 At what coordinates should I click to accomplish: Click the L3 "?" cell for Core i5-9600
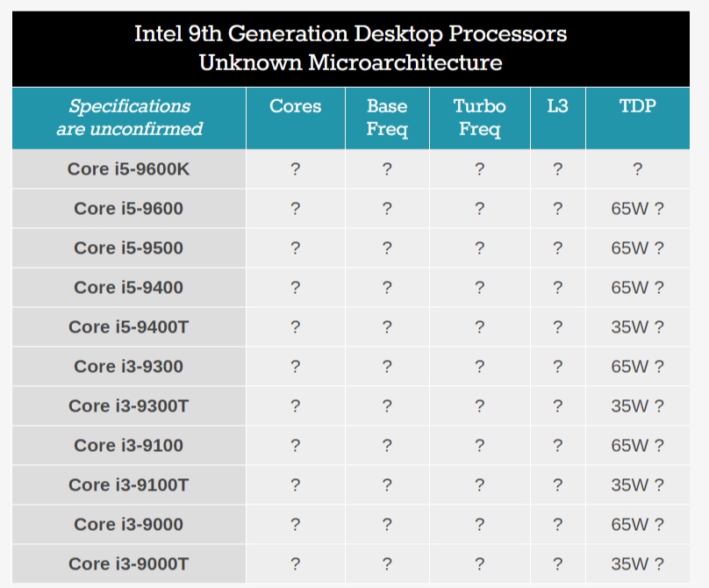pos(558,209)
